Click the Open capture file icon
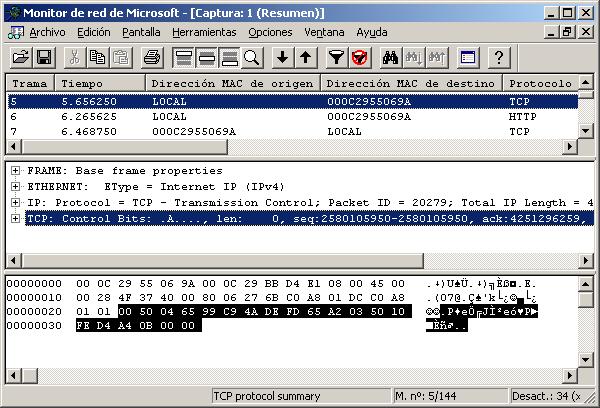 [x=20, y=57]
